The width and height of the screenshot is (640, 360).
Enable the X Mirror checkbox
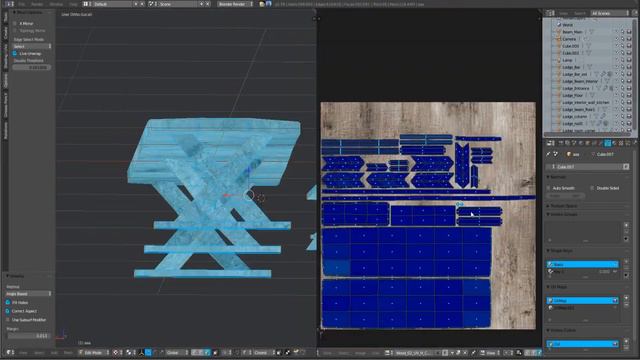pyautogui.click(x=15, y=24)
